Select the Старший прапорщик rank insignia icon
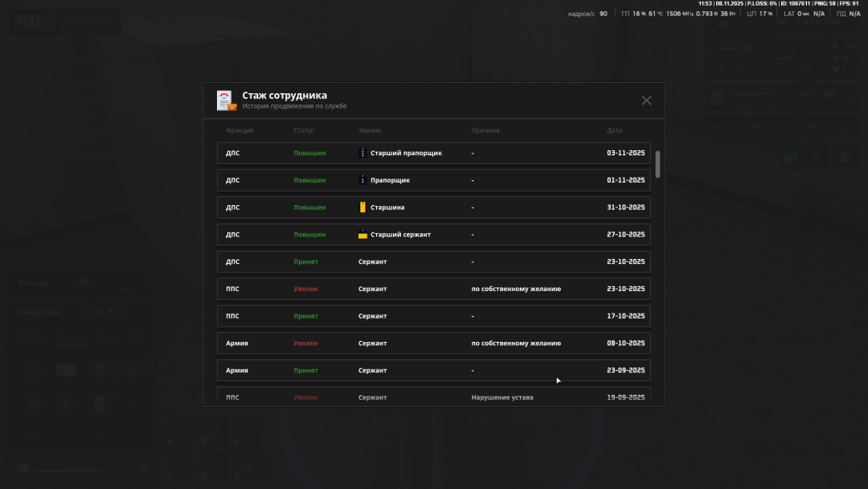The height and width of the screenshot is (489, 868). 363,152
